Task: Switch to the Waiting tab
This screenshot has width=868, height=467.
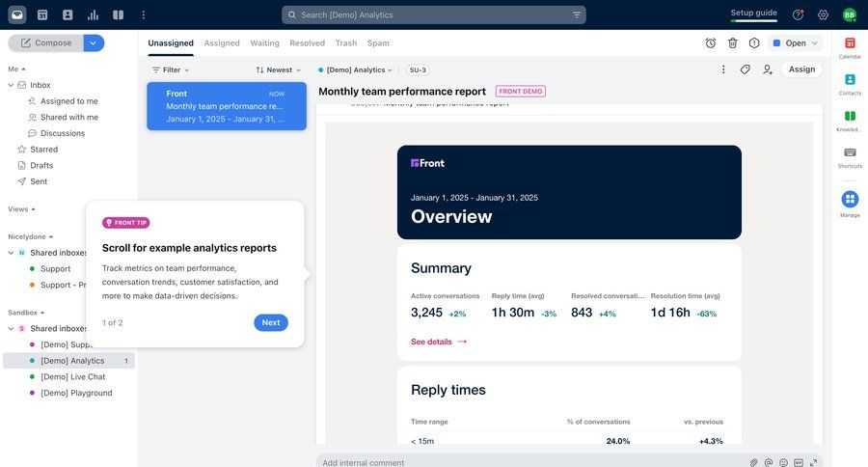Action: [x=264, y=43]
